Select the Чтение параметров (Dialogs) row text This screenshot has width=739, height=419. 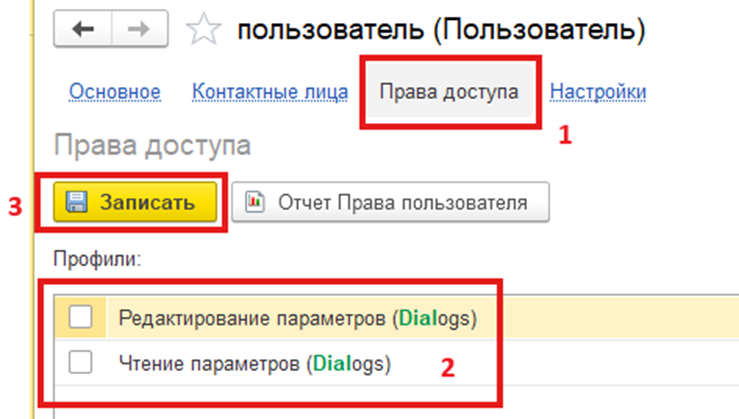tap(254, 362)
